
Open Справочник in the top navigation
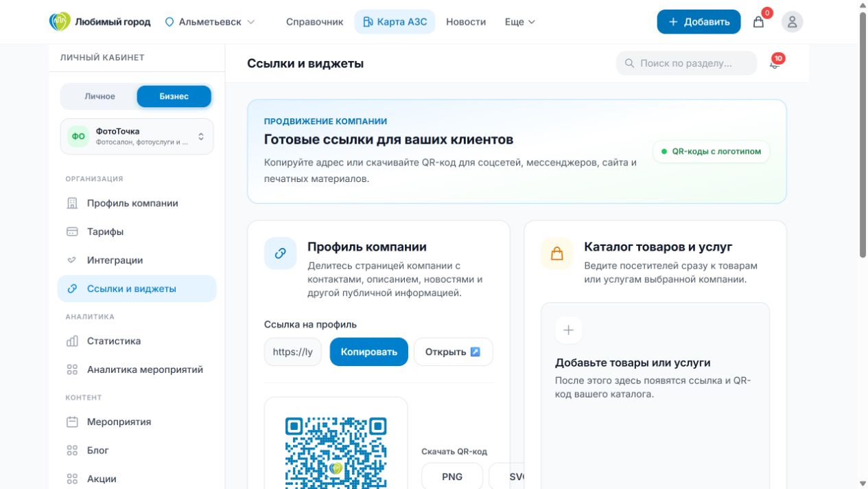coord(314,22)
